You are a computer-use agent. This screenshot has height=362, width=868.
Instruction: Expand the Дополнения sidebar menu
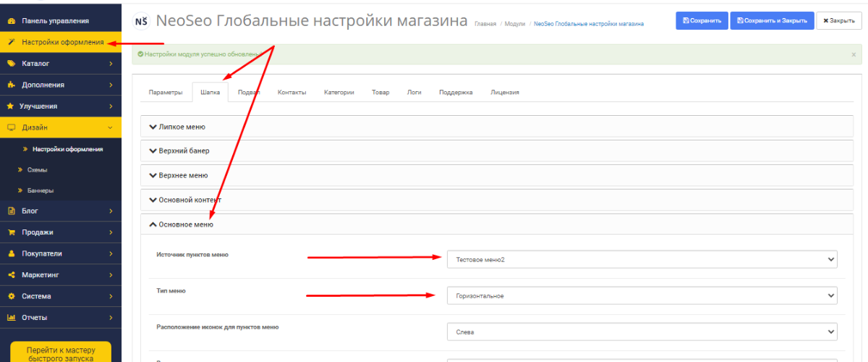click(61, 85)
